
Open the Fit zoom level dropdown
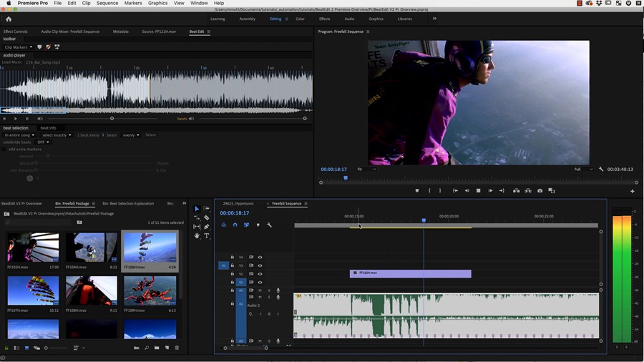366,170
